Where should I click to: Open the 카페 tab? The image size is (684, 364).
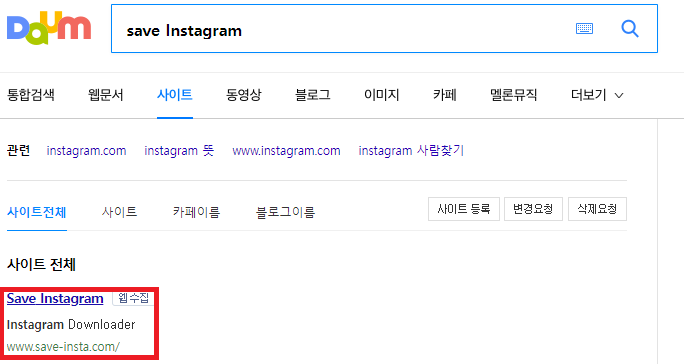tap(445, 95)
